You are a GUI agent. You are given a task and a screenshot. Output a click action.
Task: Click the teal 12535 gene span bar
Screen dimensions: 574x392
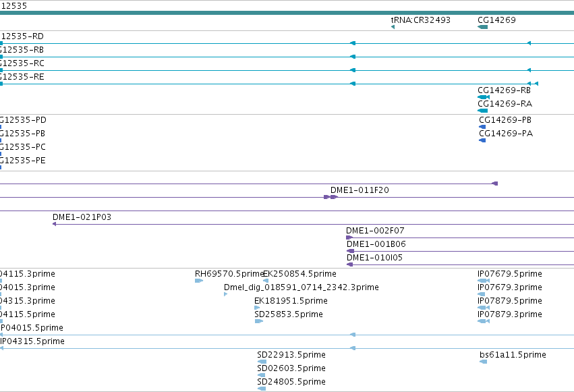(x=287, y=13)
